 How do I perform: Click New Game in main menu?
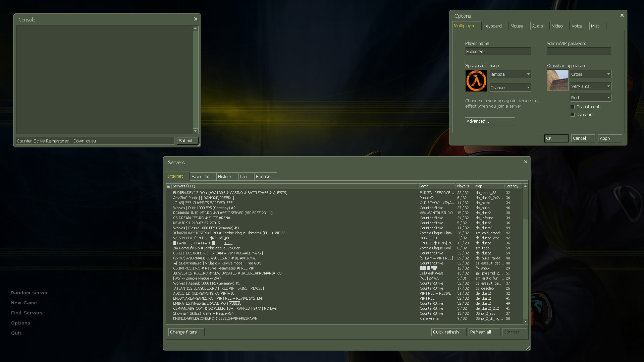(x=24, y=303)
